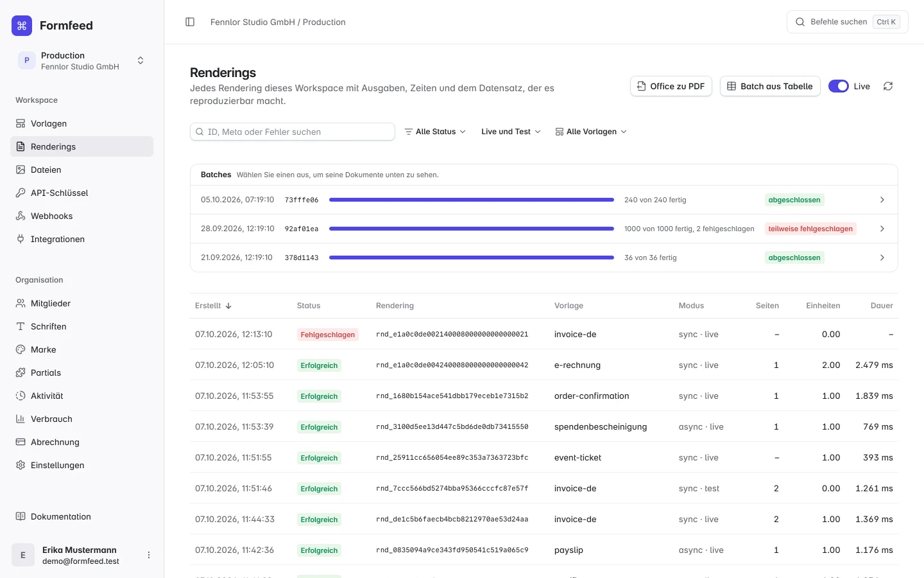Expand batch 73fffe06 chevron

coord(882,200)
